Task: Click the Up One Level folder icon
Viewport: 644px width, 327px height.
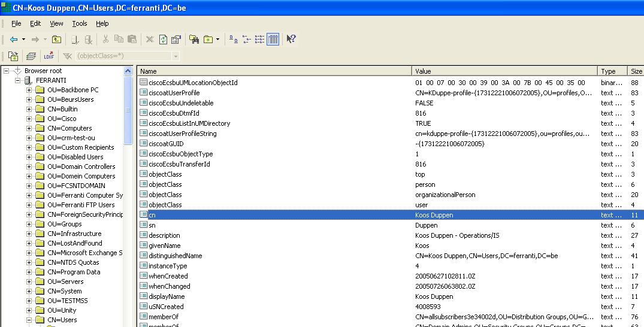Action: tap(57, 40)
